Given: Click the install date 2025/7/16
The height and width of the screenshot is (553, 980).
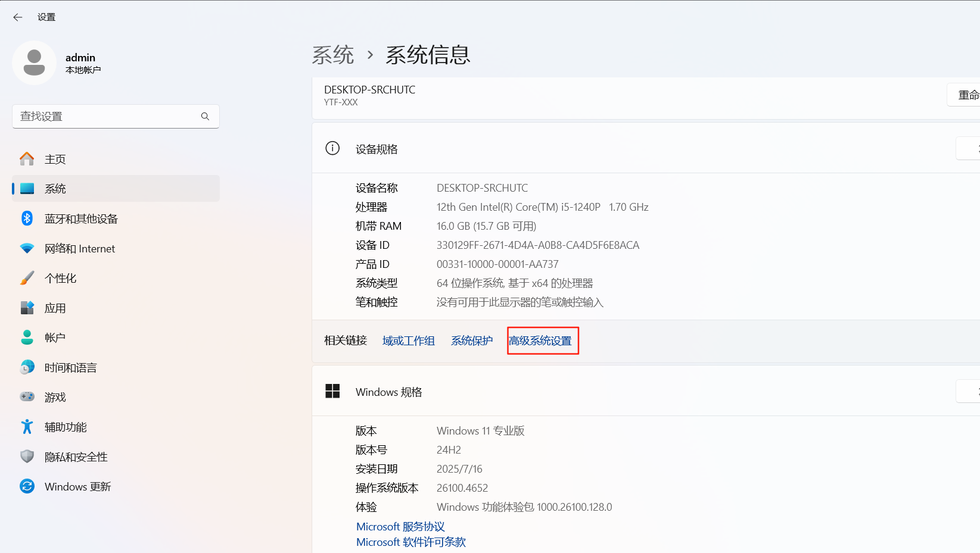Looking at the screenshot, I should point(459,469).
